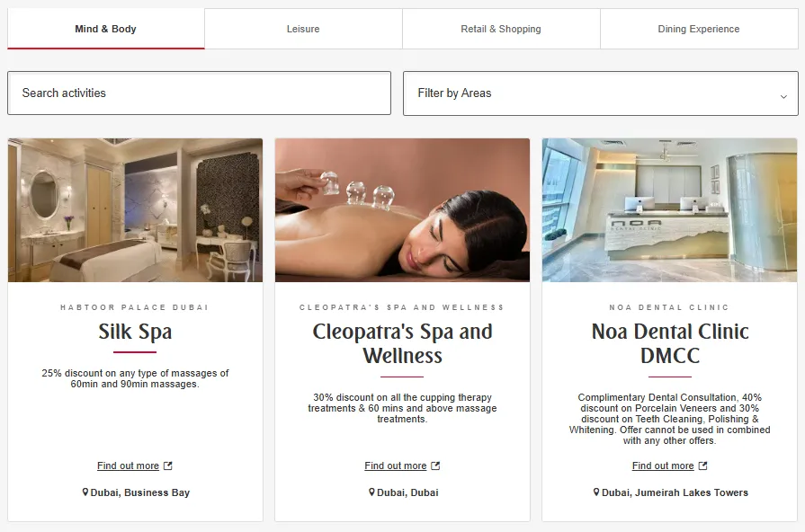
Task: Switch to the Mind & Body tab
Action: coord(106,29)
